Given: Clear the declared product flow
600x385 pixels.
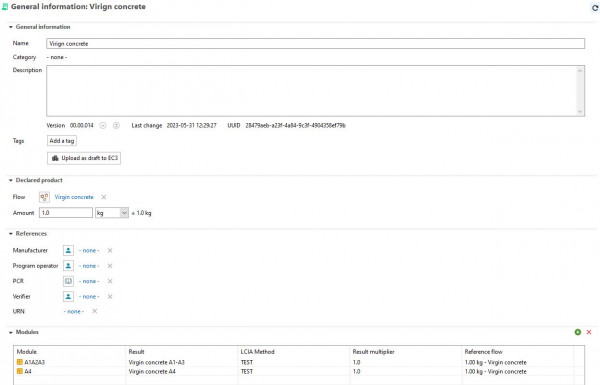Looking at the screenshot, I should tap(104, 197).
